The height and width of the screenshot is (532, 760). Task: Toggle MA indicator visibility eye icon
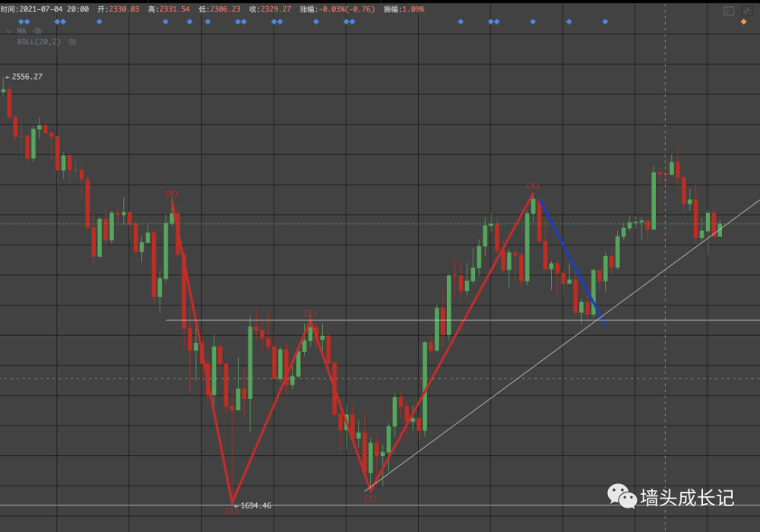point(36,31)
